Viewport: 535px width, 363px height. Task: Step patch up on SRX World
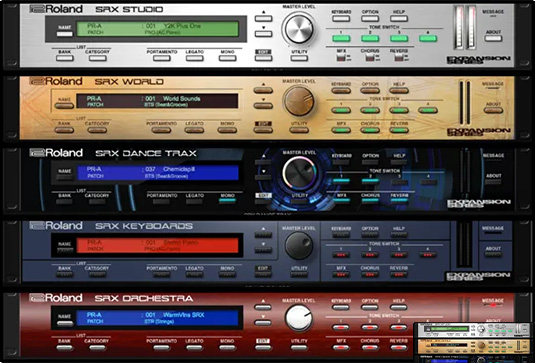point(263,90)
